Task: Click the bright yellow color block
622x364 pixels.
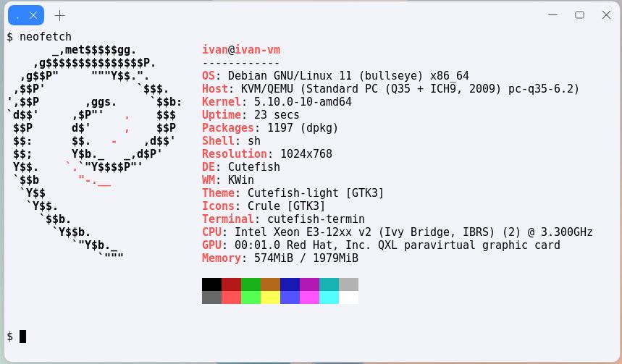Action: (270, 297)
